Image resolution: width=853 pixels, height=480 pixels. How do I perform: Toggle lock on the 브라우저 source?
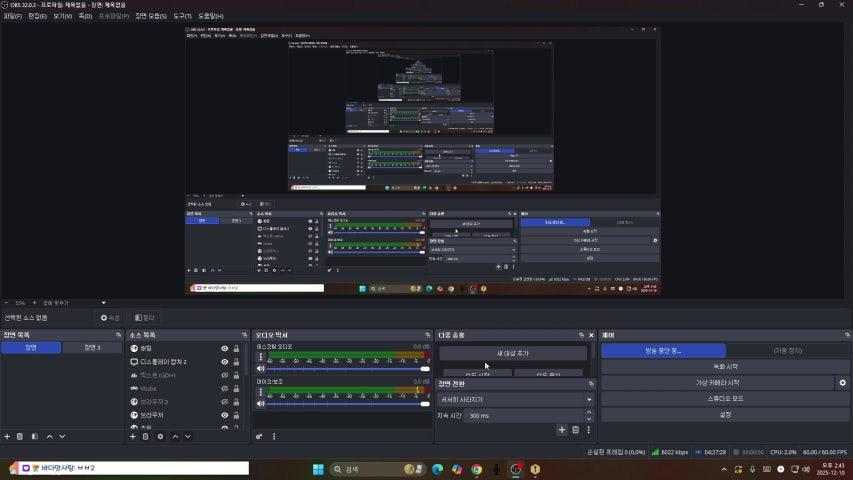[x=236, y=414]
